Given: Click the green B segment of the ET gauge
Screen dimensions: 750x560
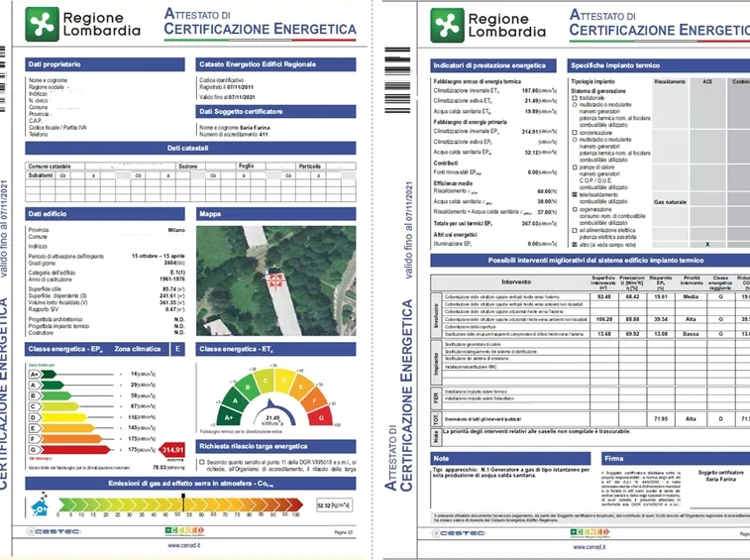Looking at the screenshot, I should tap(248, 387).
